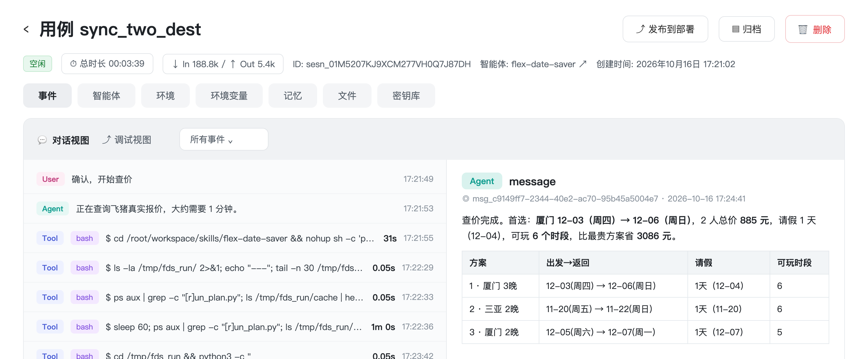Click the arrow icon beside 调试视图

point(106,140)
